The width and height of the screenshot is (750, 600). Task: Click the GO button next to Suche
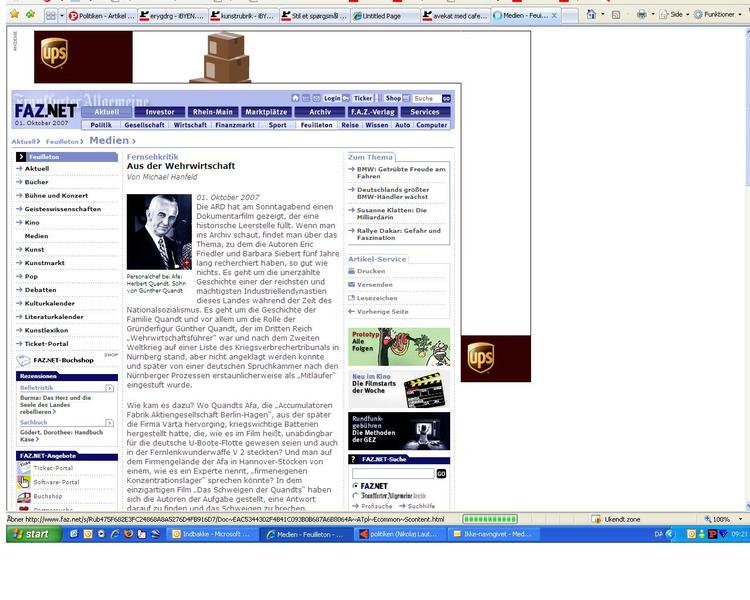(x=446, y=99)
